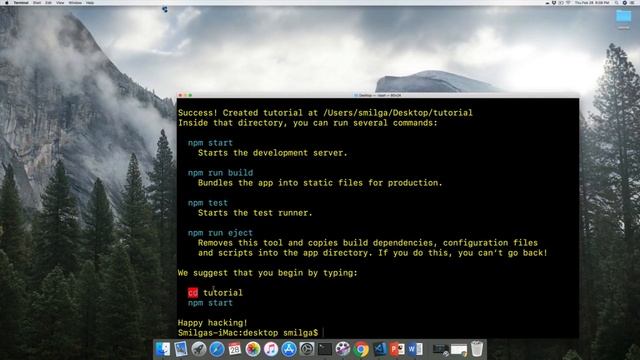Open the desktop folder icon
The image size is (640, 360).
(x=623, y=17)
